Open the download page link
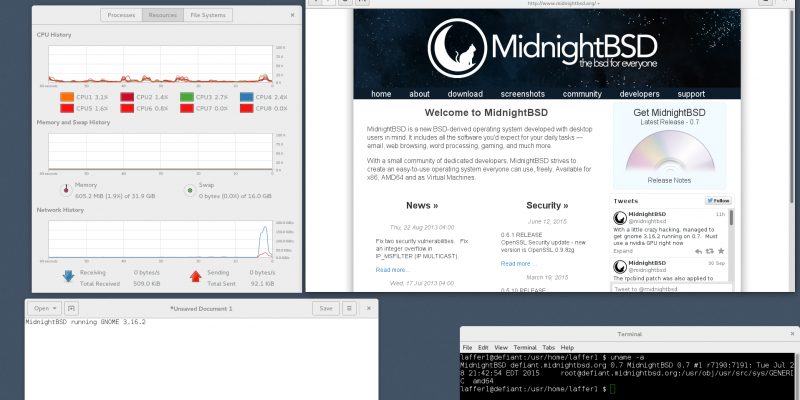Image resolution: width=800 pixels, height=400 pixels. click(465, 94)
